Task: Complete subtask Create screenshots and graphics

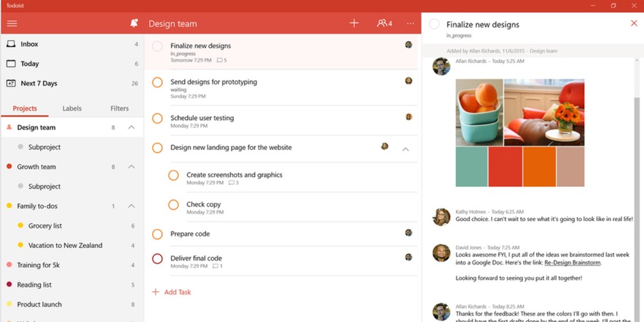Action: [x=173, y=175]
